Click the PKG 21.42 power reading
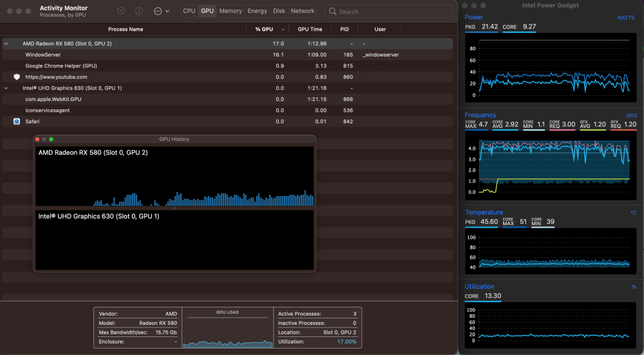Screen dimensions: 644x355 (x=481, y=26)
